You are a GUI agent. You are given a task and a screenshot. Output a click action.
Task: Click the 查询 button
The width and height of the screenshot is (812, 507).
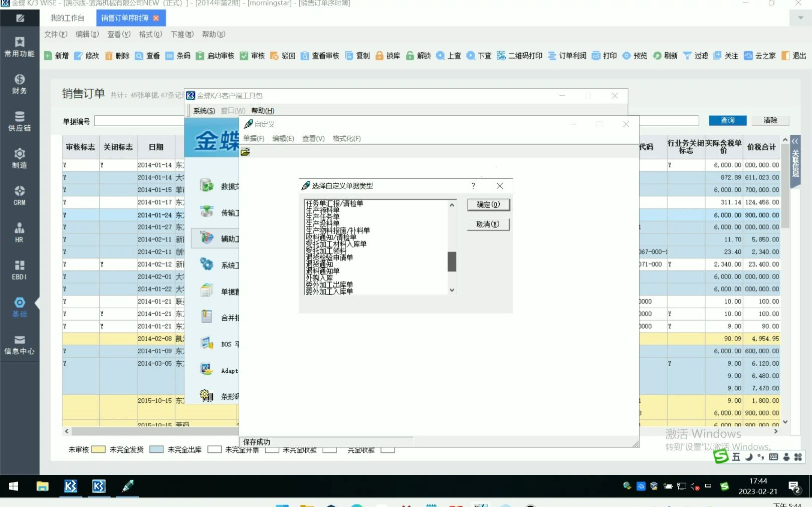click(x=727, y=120)
